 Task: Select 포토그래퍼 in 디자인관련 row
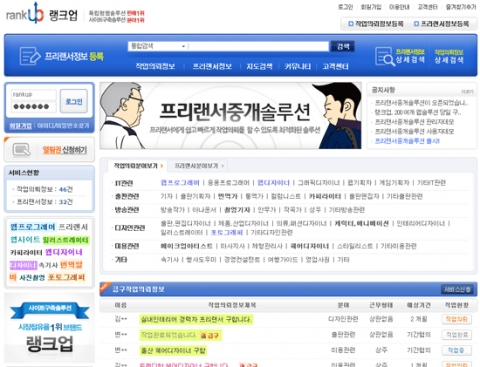[x=227, y=232]
